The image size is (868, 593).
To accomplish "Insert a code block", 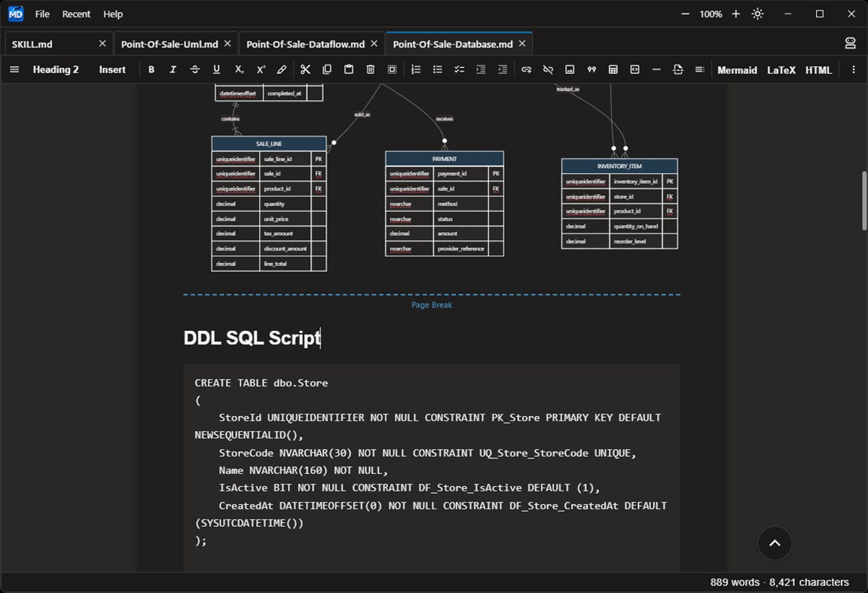I will pos(635,70).
